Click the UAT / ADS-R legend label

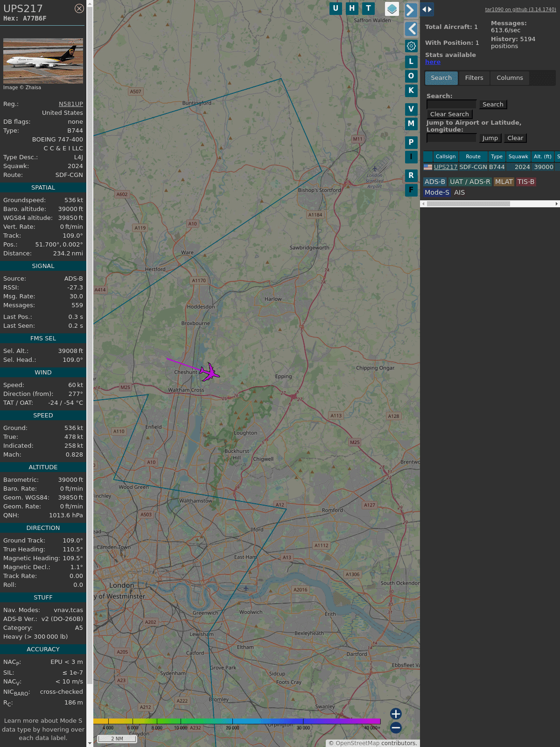[x=470, y=182]
